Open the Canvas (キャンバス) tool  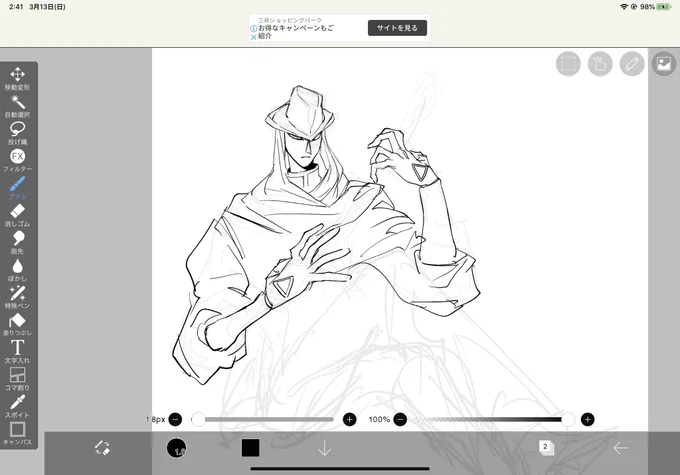(x=17, y=434)
